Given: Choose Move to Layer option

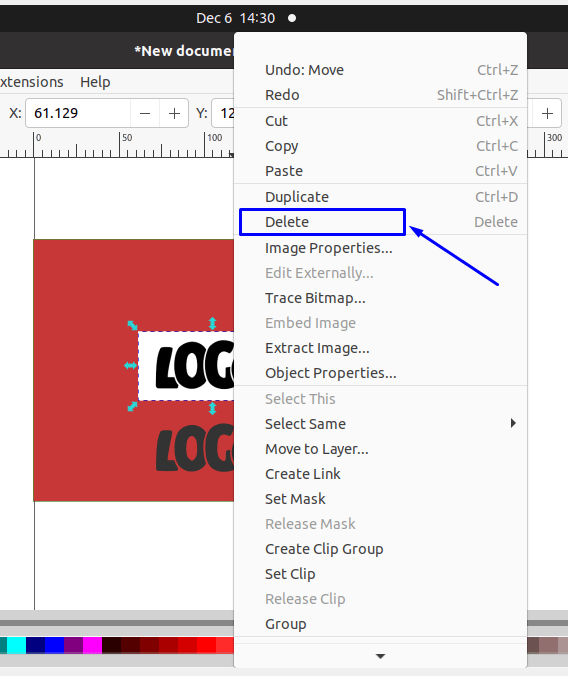Looking at the screenshot, I should pyautogui.click(x=380, y=449).
